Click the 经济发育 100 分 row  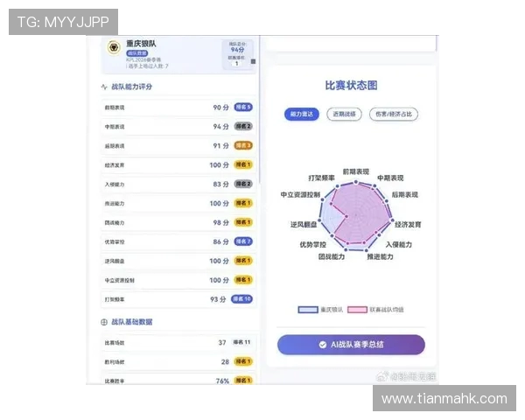(178, 165)
